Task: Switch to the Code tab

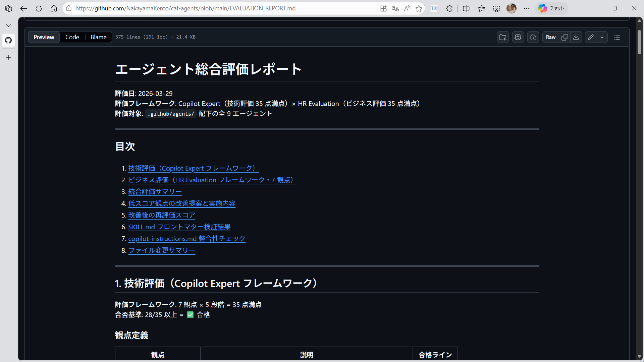Action: 72,37
